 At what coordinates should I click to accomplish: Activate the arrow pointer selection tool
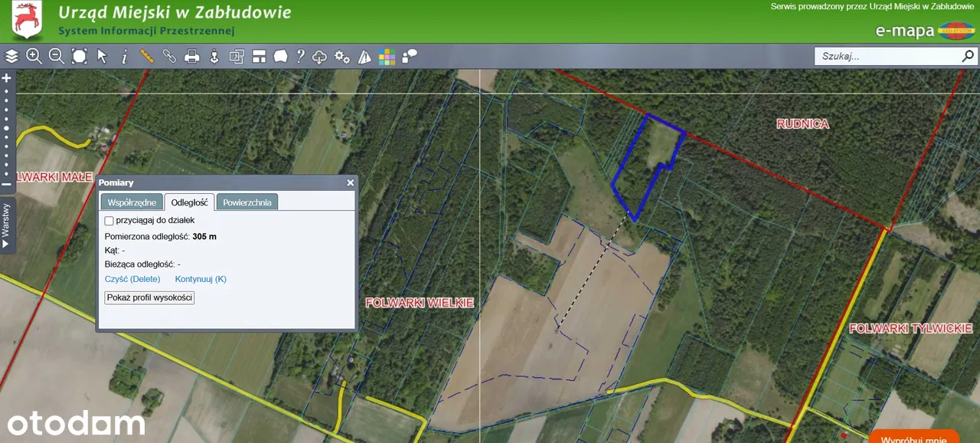coord(102,56)
